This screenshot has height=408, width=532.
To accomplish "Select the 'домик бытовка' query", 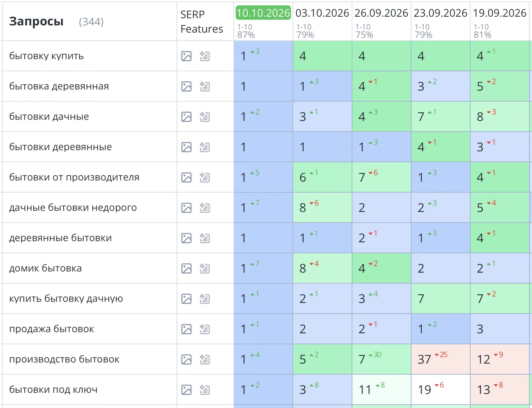I will pos(45,268).
